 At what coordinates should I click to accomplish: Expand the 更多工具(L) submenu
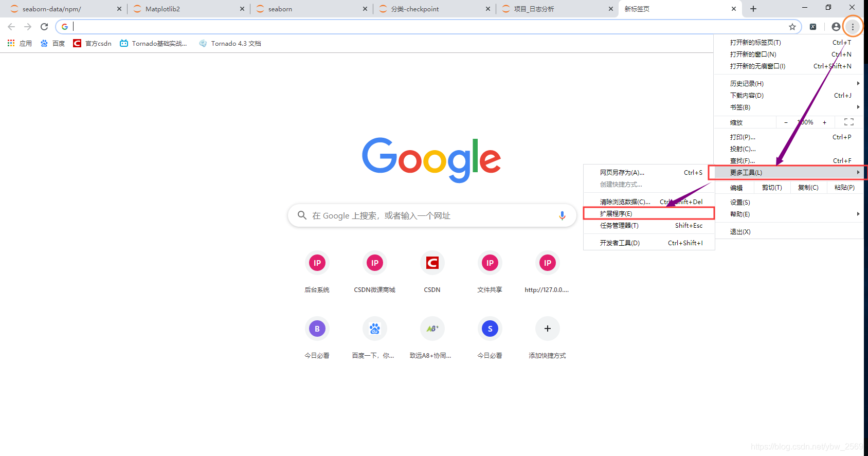789,172
